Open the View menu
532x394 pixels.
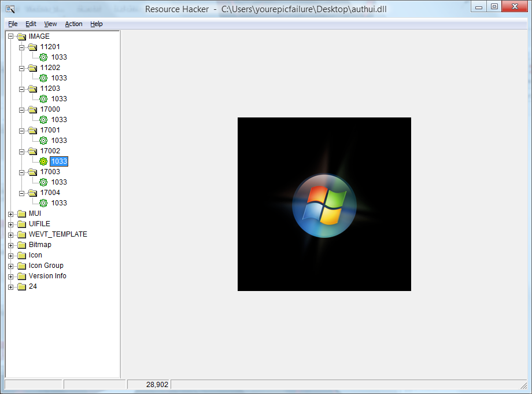click(x=50, y=24)
